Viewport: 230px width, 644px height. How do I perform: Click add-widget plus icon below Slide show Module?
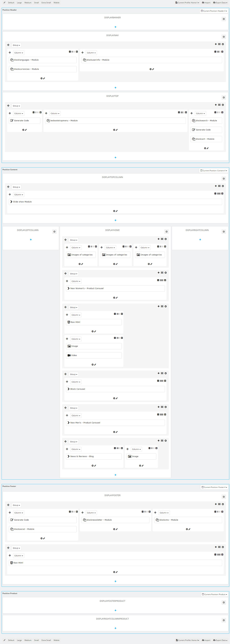click(114, 211)
